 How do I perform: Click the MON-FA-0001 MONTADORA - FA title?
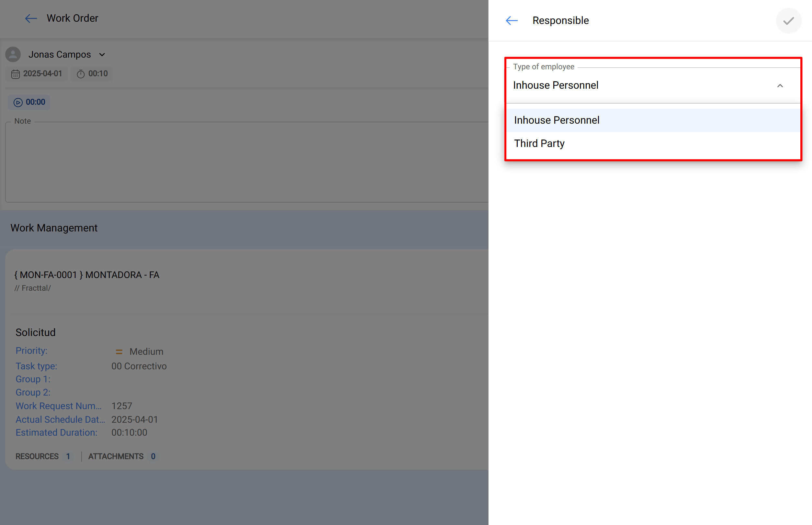point(87,275)
